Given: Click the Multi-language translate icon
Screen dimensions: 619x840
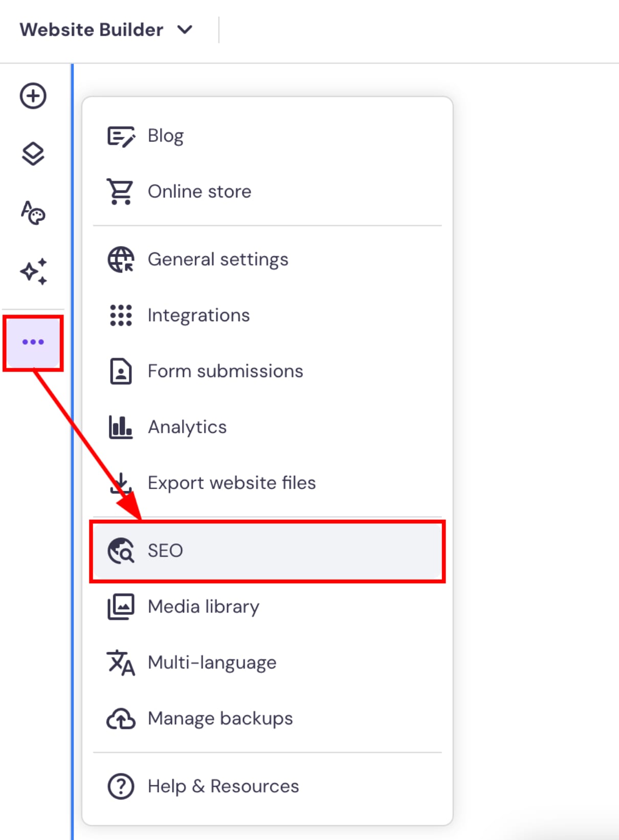Looking at the screenshot, I should pos(121,662).
